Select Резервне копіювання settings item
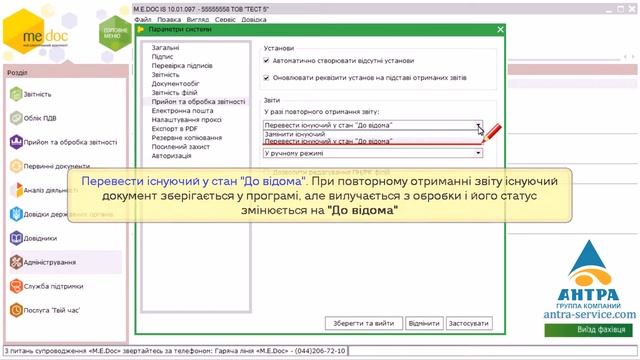The height and width of the screenshot is (360, 640). [x=187, y=138]
